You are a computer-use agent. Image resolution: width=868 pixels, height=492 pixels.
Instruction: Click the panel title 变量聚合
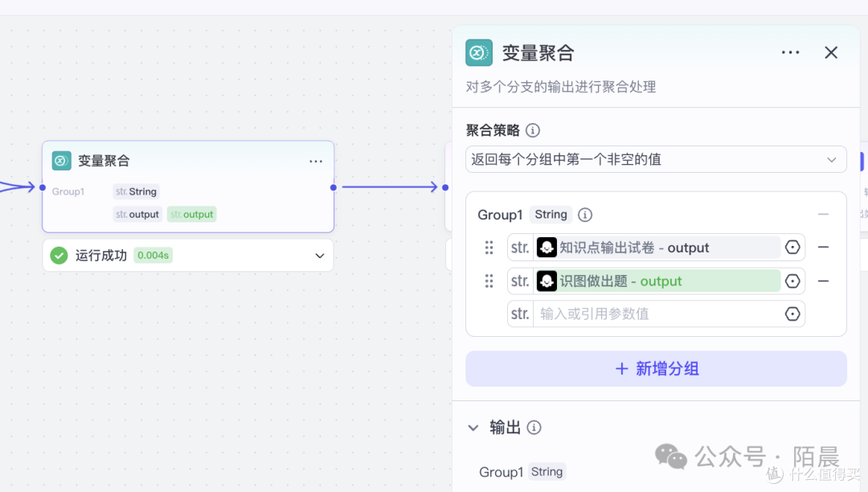[x=538, y=53]
